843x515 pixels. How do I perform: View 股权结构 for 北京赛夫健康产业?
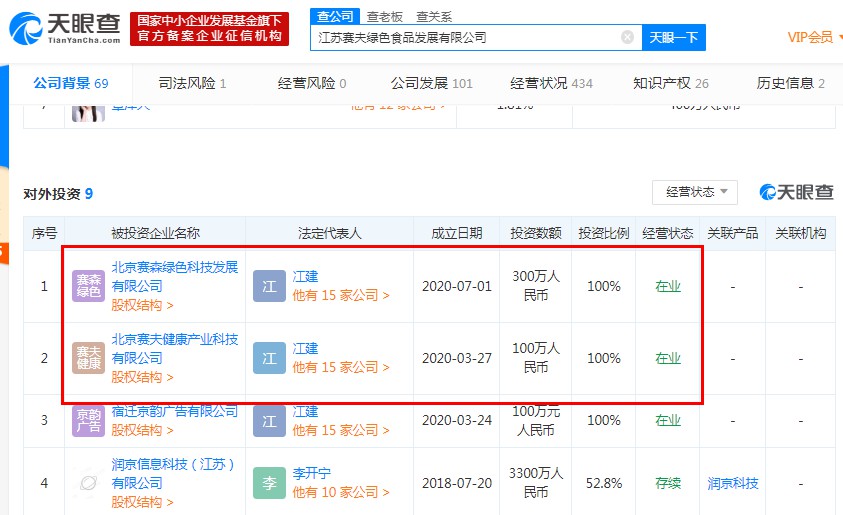click(x=142, y=377)
